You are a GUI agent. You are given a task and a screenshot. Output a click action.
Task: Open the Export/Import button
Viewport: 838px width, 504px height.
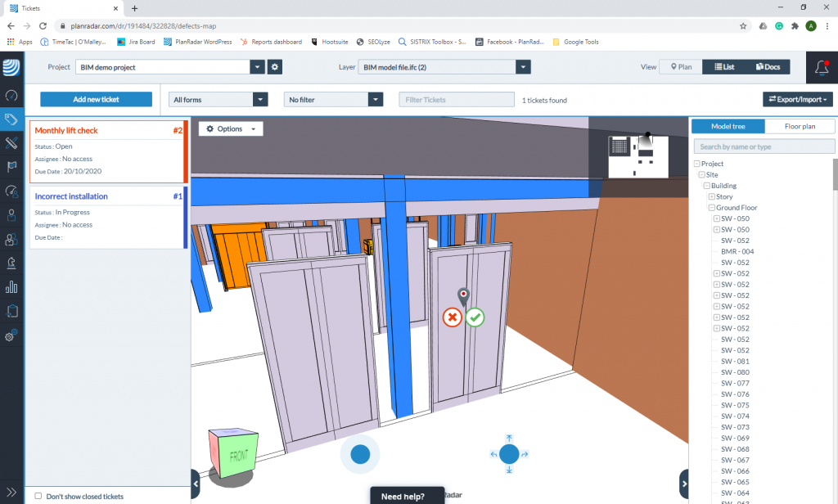coord(797,100)
